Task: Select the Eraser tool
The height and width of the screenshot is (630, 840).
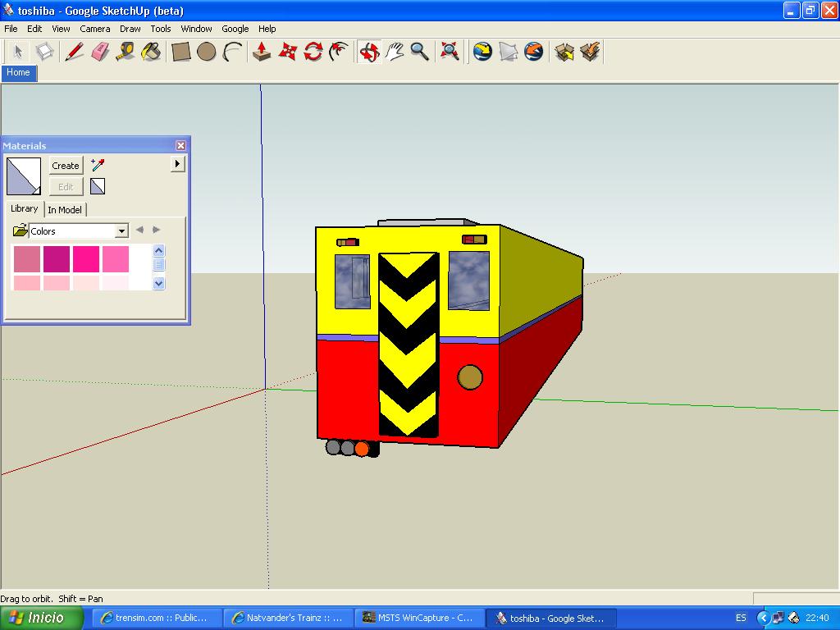Action: [x=100, y=52]
